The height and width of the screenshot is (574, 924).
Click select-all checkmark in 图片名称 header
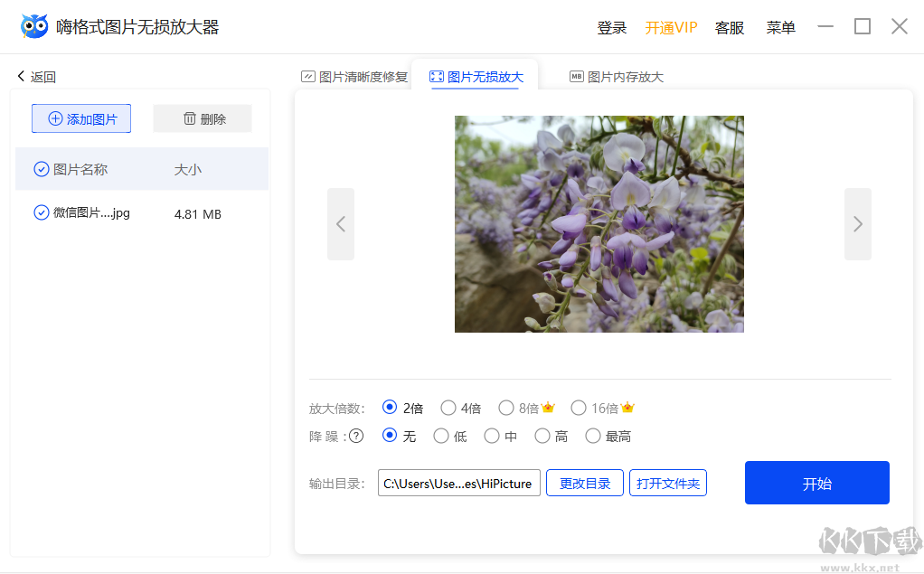41,169
